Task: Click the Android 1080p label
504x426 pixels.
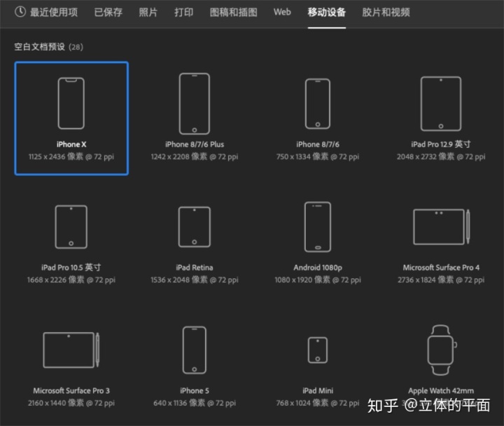Action: [318, 268]
